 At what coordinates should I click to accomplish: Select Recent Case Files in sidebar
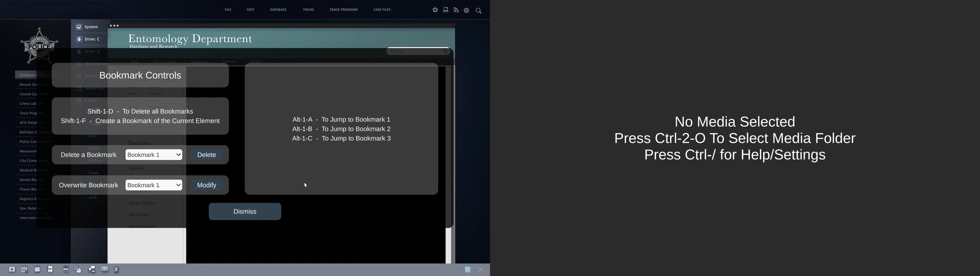[x=34, y=85]
